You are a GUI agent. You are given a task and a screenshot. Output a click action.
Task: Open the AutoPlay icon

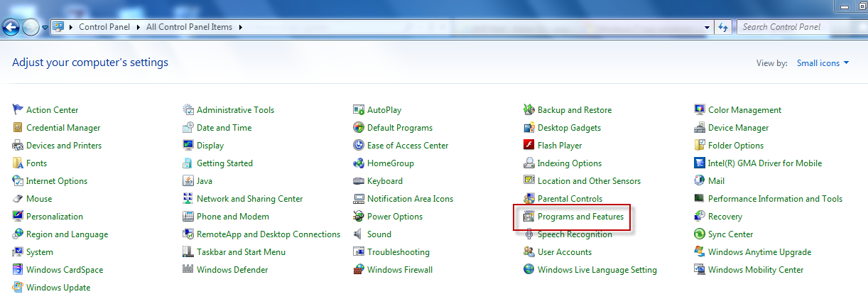pos(359,109)
